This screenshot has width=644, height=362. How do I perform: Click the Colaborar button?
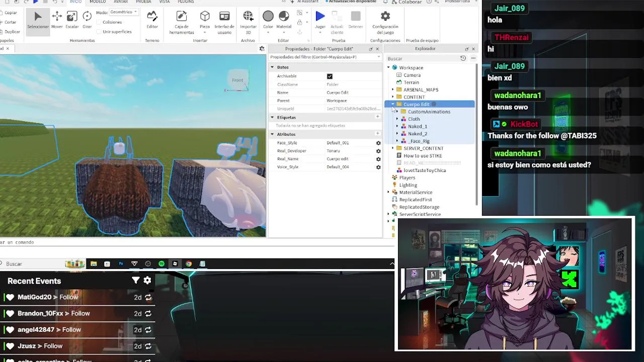[x=407, y=2]
